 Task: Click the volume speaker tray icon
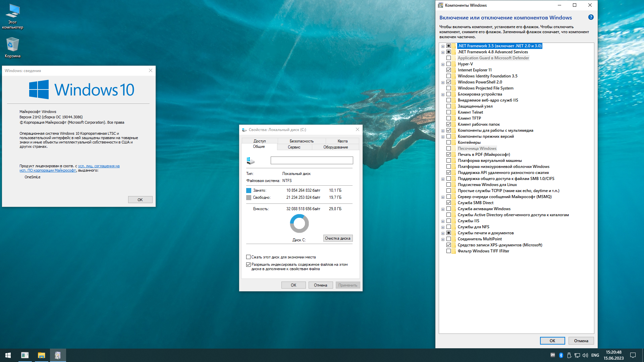[x=585, y=355]
